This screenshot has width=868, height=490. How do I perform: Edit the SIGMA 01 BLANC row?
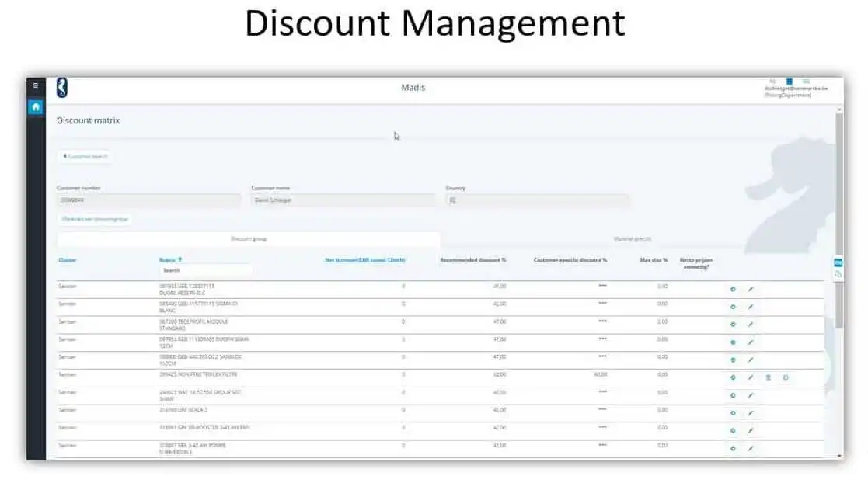[751, 307]
